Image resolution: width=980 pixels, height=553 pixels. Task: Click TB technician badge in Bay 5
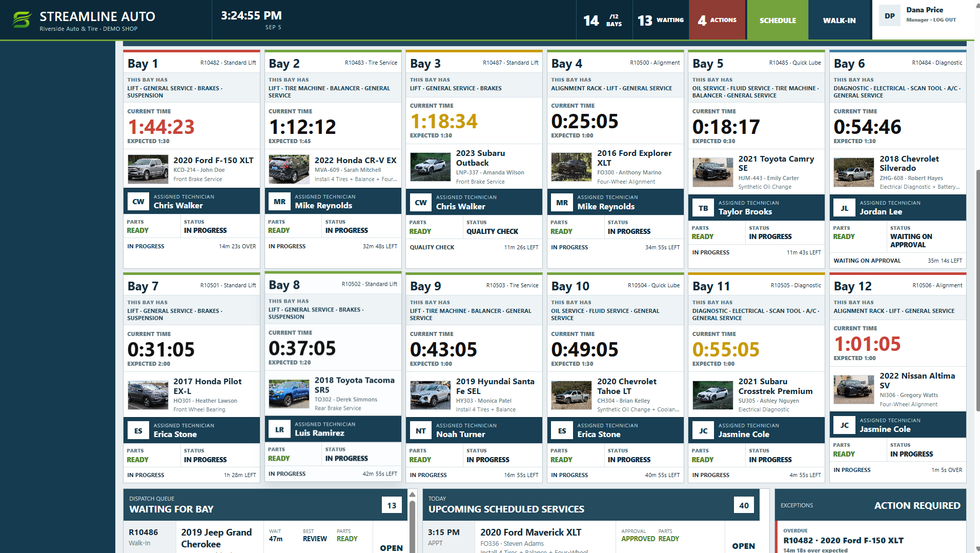(x=703, y=208)
